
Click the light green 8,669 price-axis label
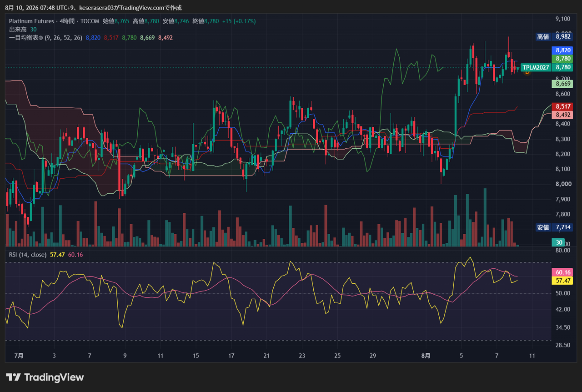tap(563, 84)
